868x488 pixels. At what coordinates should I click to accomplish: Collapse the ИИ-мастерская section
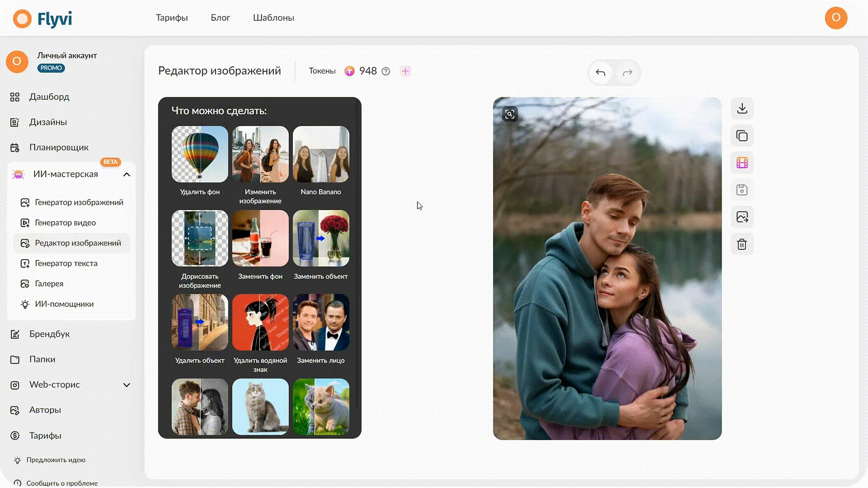(x=127, y=174)
